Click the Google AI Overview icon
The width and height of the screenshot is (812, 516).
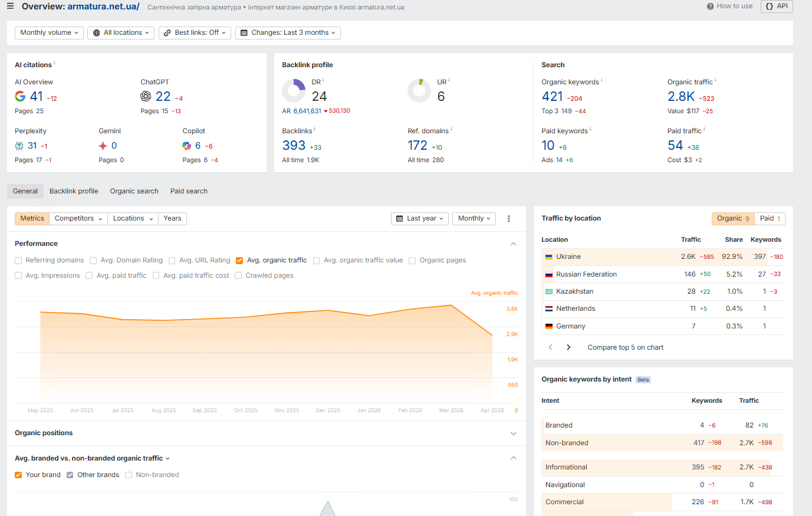coord(20,96)
